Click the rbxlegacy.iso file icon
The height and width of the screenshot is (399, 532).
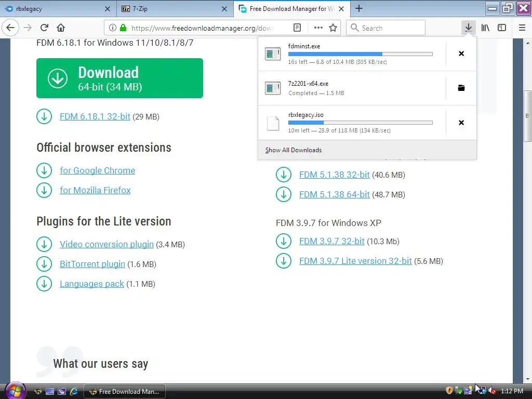[273, 123]
